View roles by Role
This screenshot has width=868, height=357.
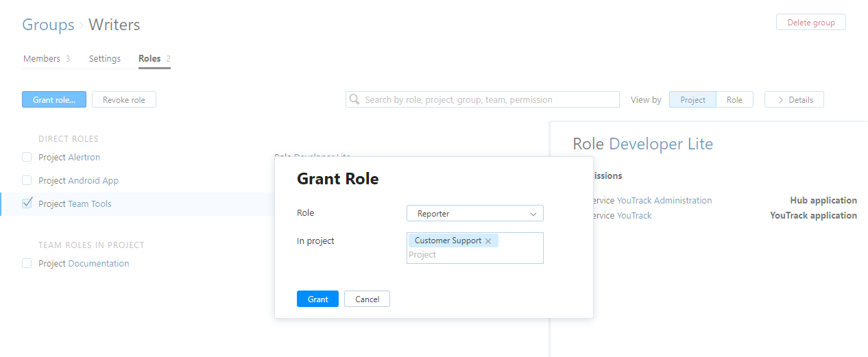tap(734, 100)
